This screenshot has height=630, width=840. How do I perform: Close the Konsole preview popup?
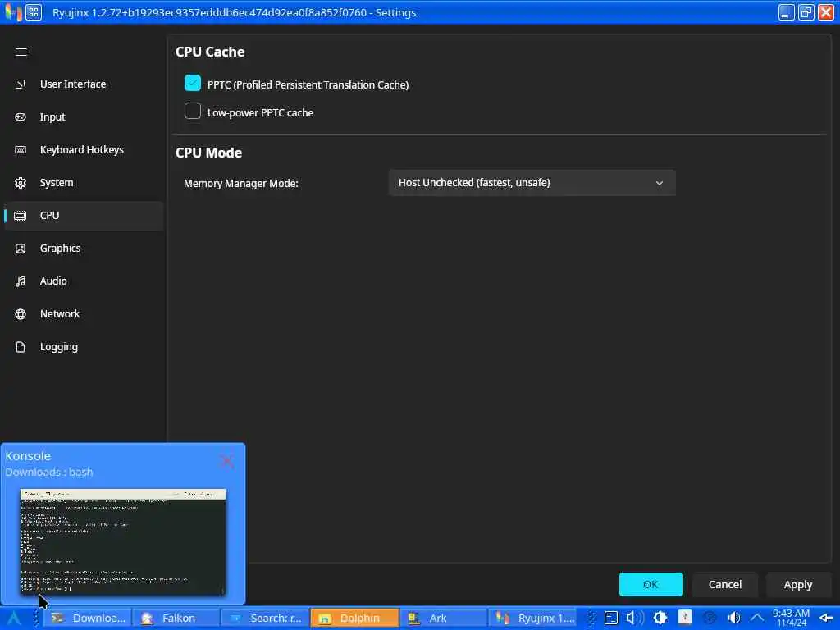227,461
